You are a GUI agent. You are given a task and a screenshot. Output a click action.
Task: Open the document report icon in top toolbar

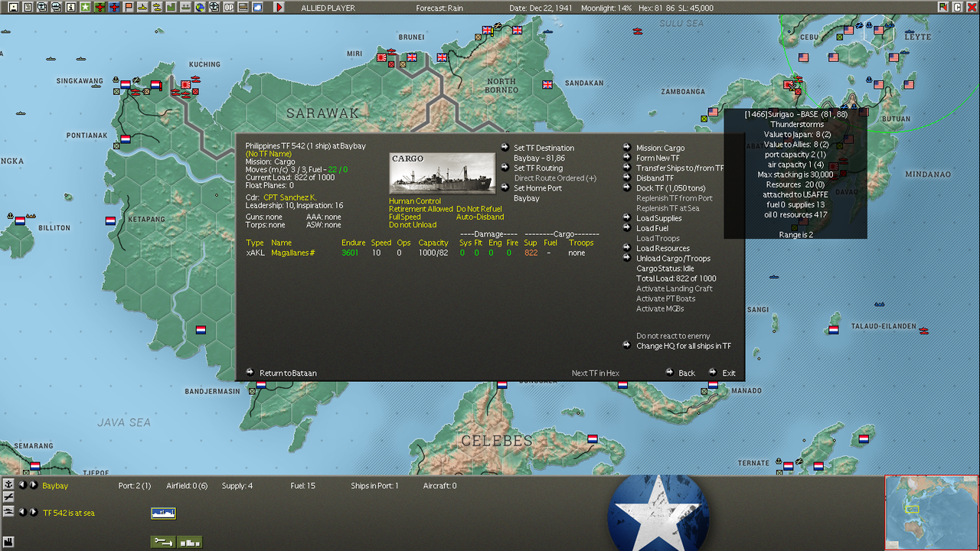28,7
